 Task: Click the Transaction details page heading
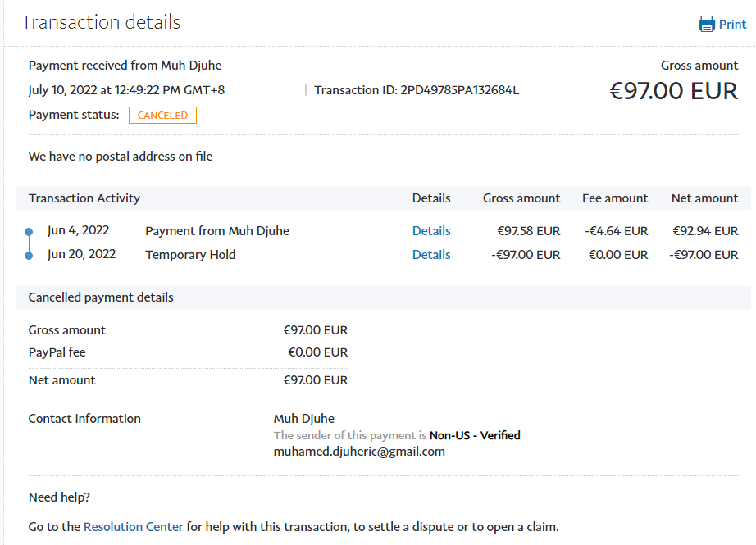tap(101, 22)
